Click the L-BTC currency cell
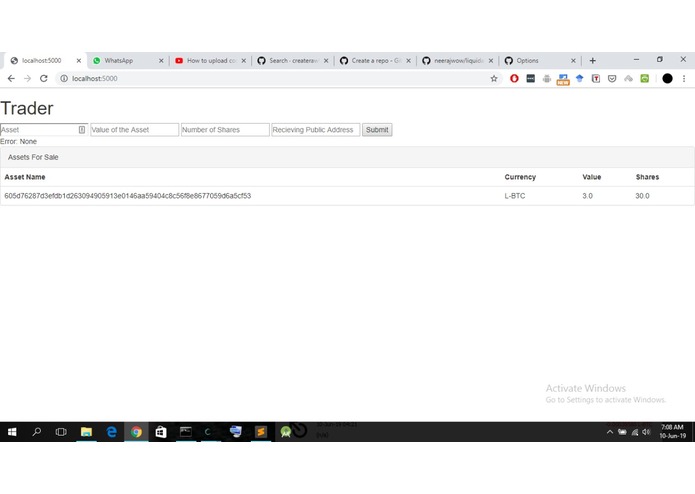695x494 pixels. 515,196
